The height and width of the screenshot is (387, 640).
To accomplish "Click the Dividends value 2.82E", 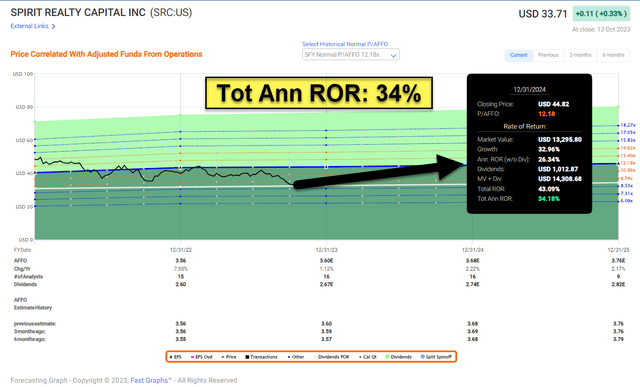I will pos(618,285).
